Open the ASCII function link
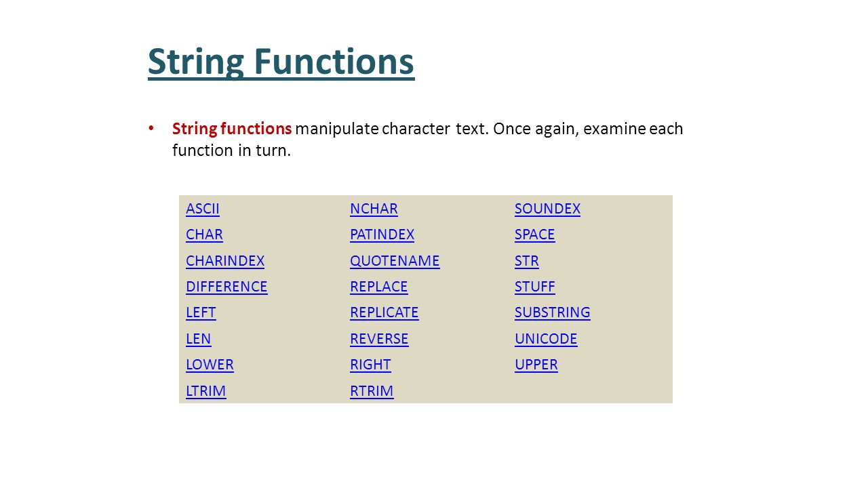868x488 pixels. click(203, 209)
